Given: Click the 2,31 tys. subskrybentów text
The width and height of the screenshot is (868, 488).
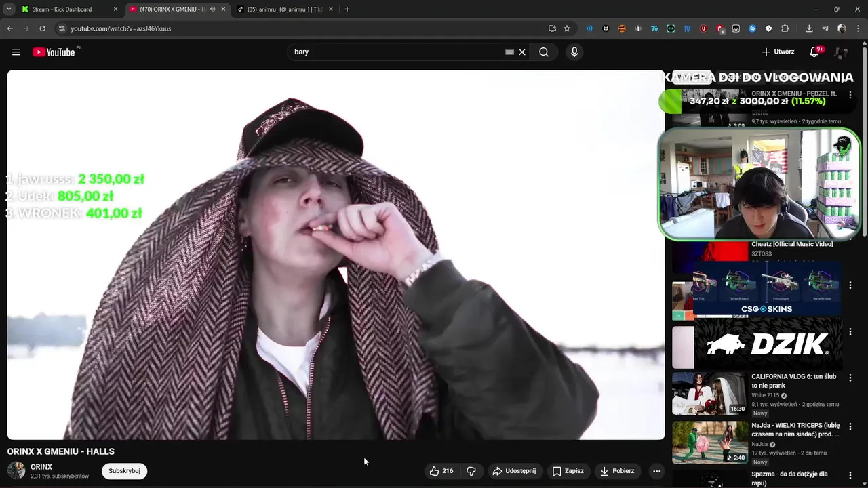Looking at the screenshot, I should tap(60, 476).
